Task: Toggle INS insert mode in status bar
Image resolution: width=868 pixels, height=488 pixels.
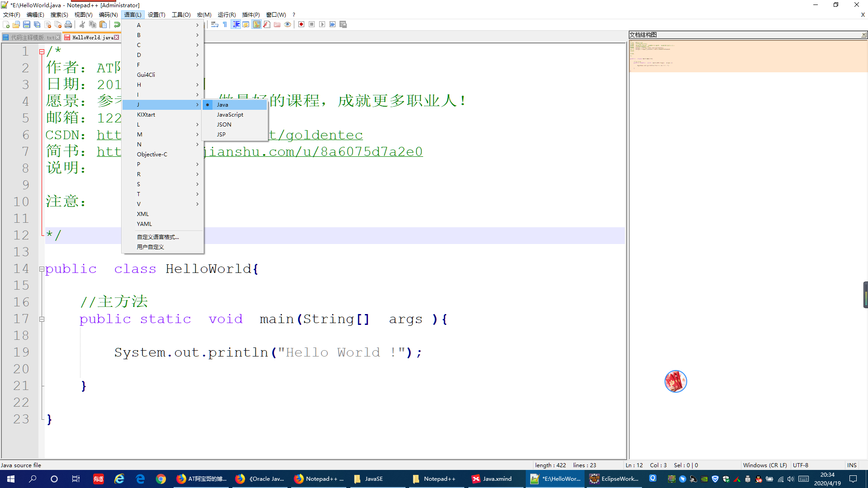Action: 852,465
